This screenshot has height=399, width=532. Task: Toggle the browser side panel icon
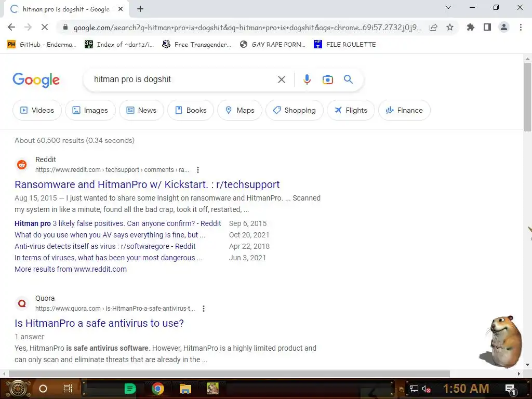(487, 27)
